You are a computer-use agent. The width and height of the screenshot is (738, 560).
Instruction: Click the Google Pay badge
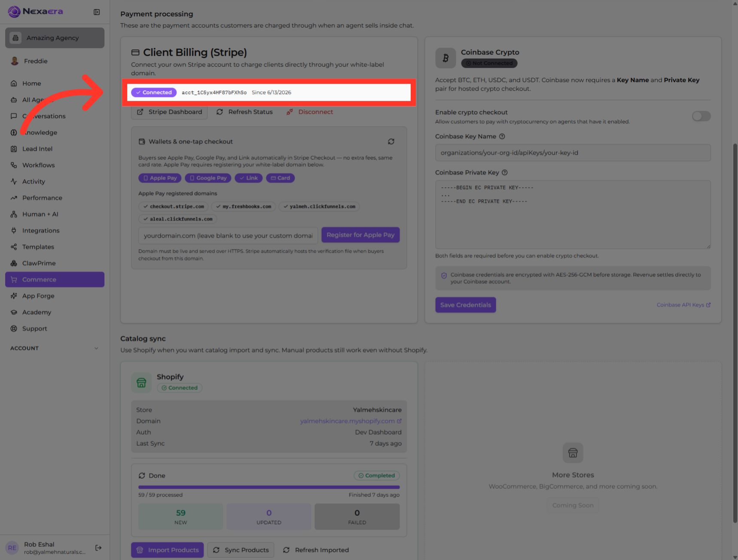coord(208,178)
